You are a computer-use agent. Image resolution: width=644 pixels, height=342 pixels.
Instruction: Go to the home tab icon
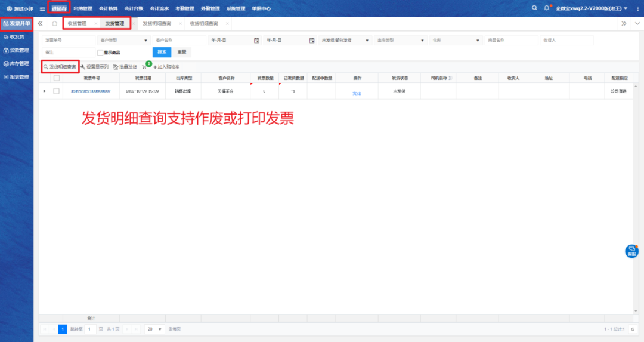click(54, 24)
